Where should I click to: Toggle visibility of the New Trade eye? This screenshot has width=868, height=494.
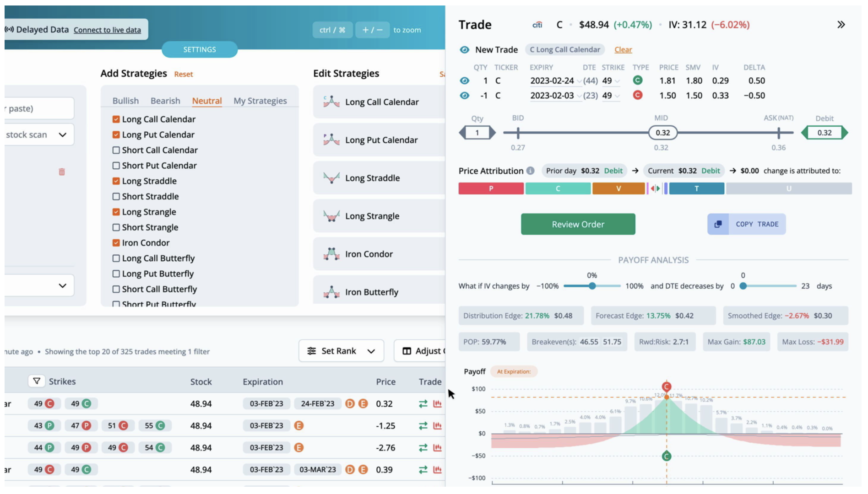(x=464, y=50)
